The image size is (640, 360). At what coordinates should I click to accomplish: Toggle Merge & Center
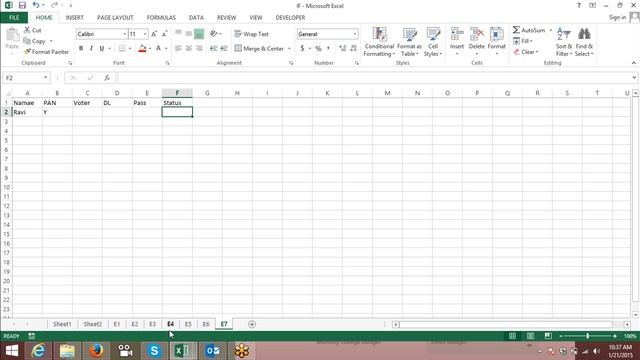259,48
